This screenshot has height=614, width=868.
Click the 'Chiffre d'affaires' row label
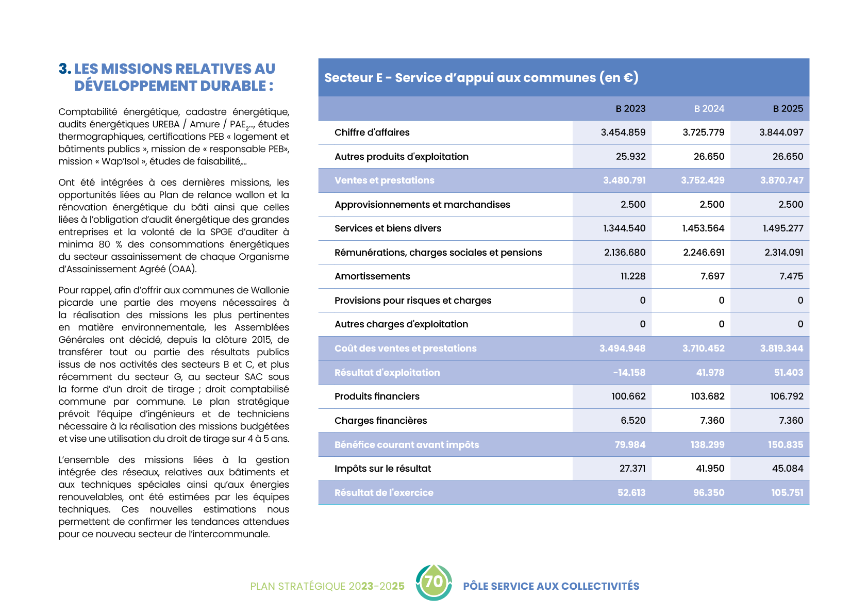click(372, 132)
